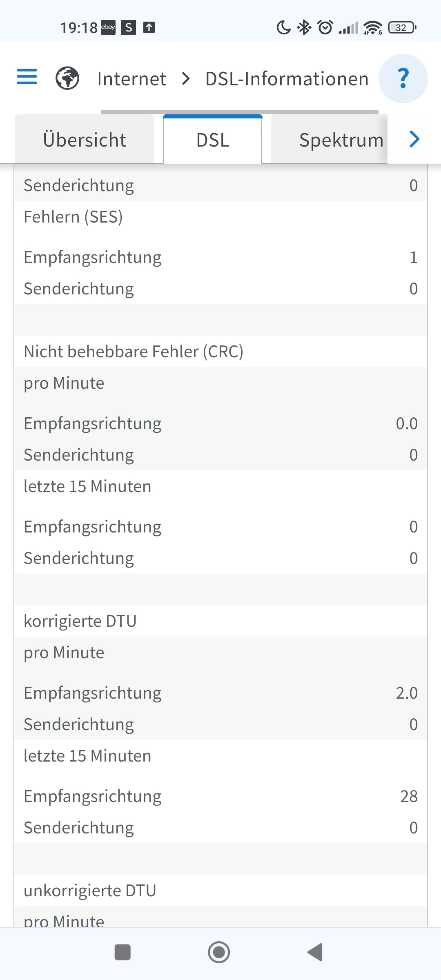This screenshot has height=980, width=441.
Task: Tap the Bluetooth status icon
Action: [304, 27]
